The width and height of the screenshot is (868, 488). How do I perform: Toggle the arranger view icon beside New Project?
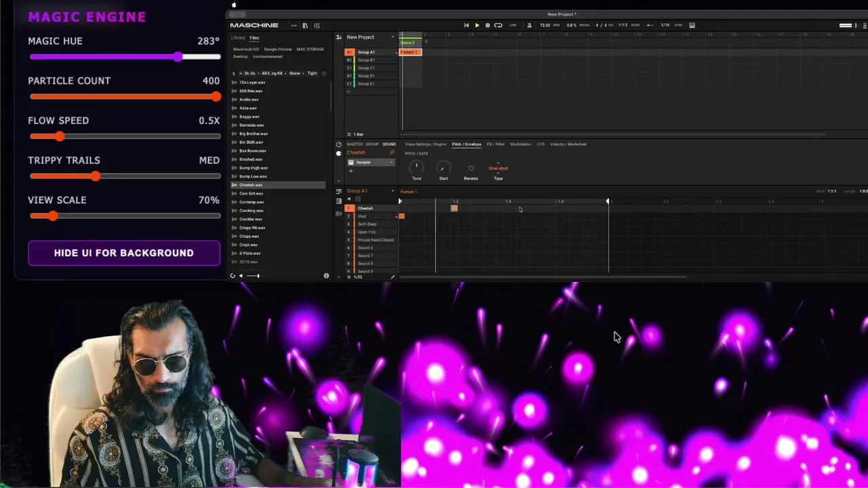coord(338,37)
